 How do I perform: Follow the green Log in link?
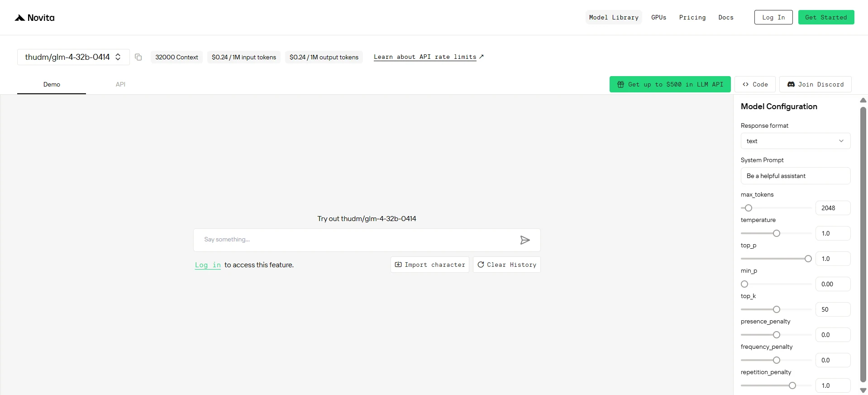pyautogui.click(x=208, y=265)
